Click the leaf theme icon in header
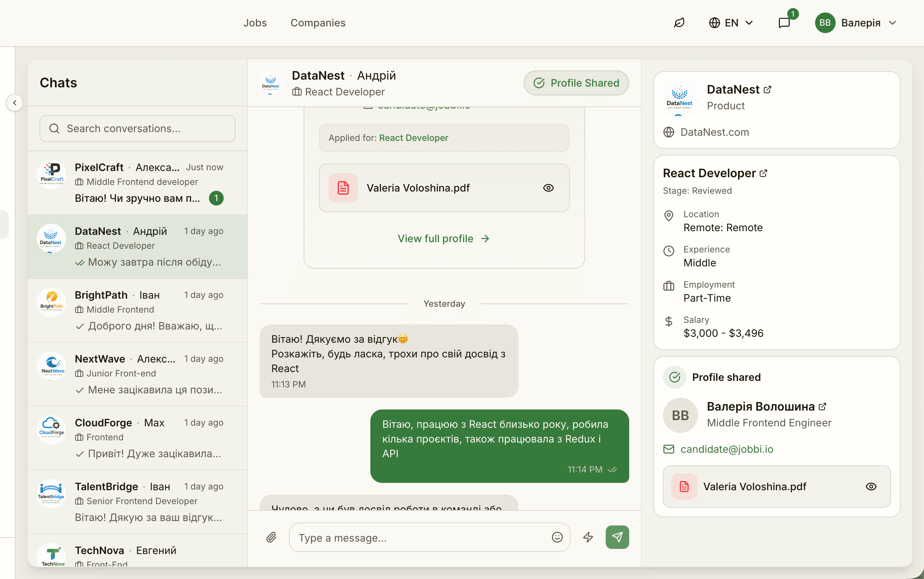 click(679, 23)
